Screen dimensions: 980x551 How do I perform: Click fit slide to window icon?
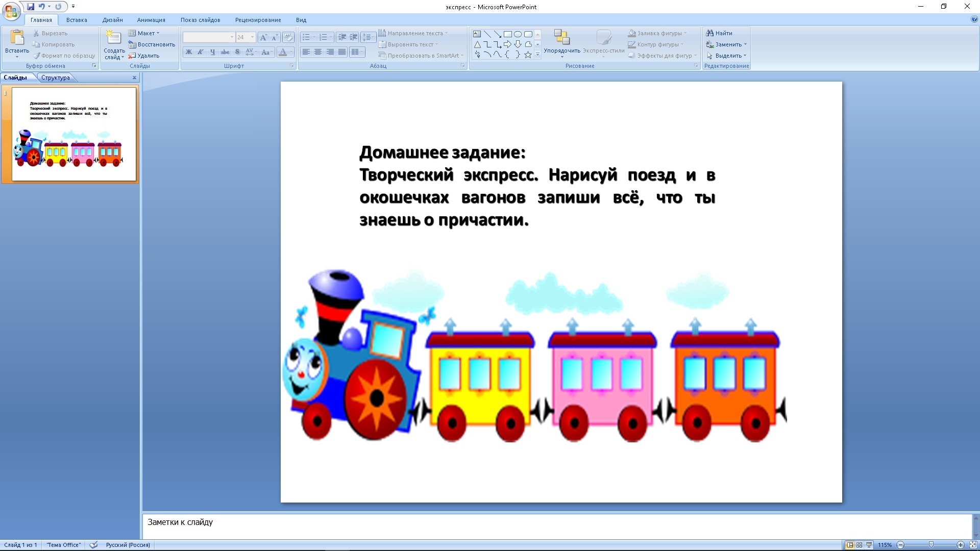(973, 545)
